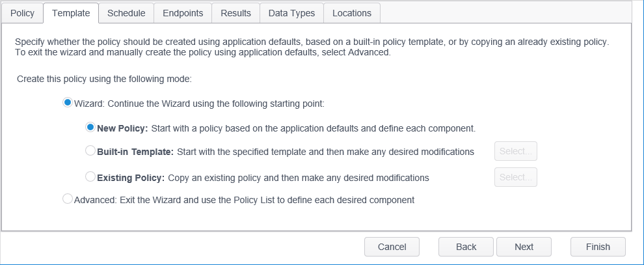Screen dimensions: 644x265
Task: View the Results tab
Action: coord(235,13)
